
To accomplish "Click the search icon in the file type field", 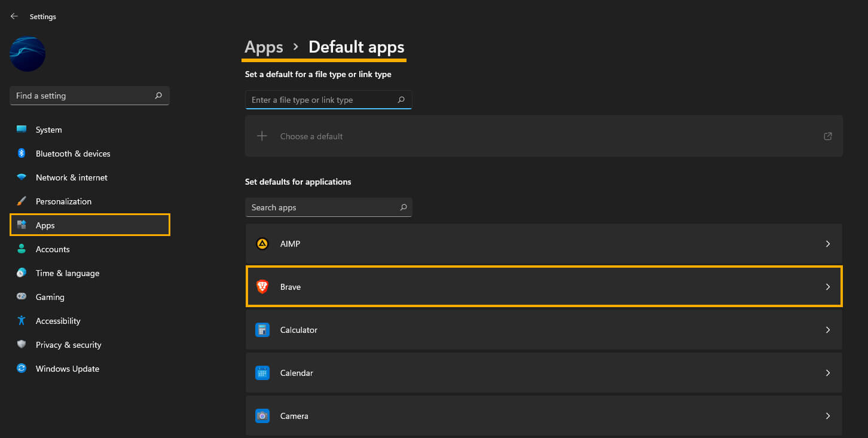I will [401, 100].
